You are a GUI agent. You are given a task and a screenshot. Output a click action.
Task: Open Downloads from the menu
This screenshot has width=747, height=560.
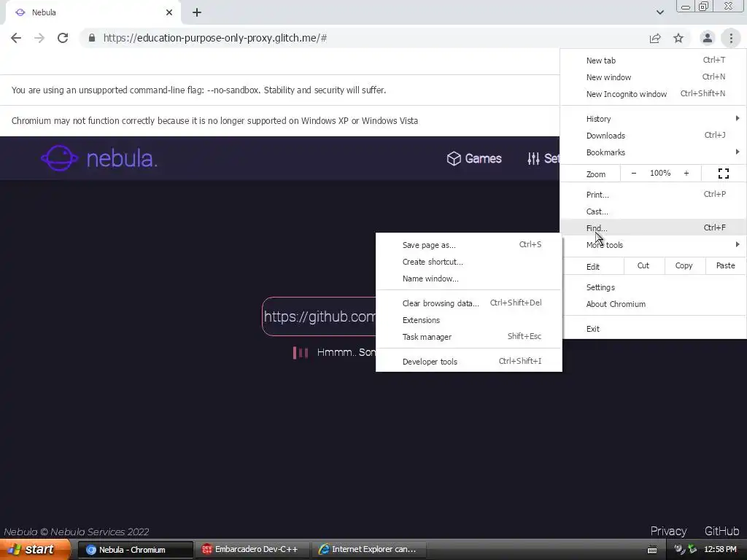coord(653,135)
